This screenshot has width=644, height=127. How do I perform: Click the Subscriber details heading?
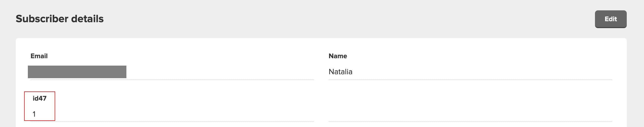(60, 19)
